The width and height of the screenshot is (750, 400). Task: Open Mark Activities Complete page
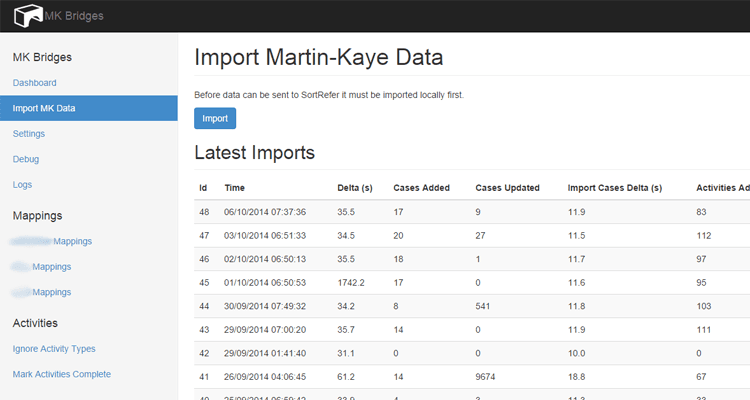(x=61, y=374)
